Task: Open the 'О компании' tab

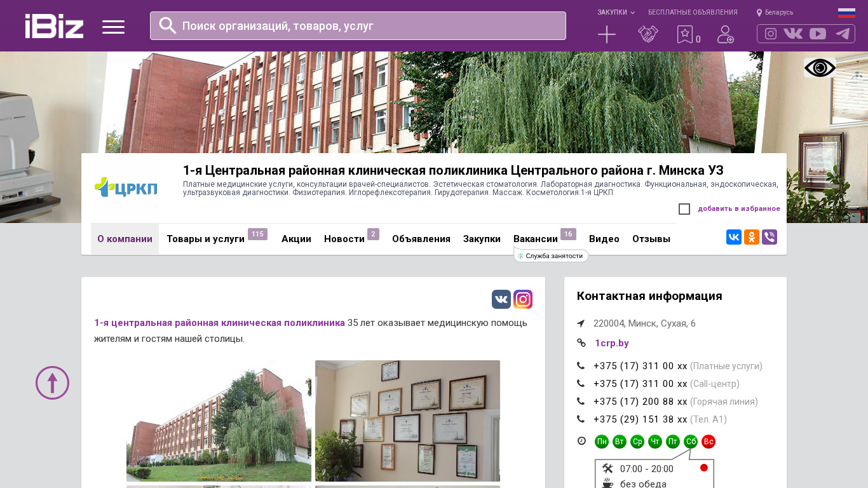Action: pos(125,239)
